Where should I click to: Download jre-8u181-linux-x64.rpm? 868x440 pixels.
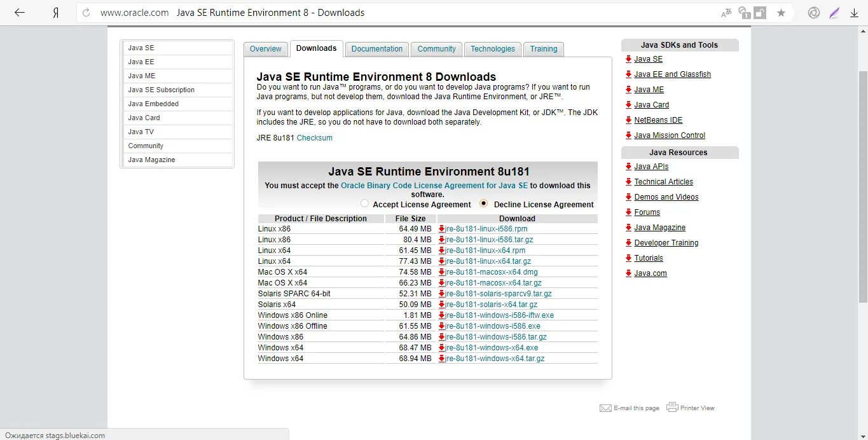(x=486, y=251)
